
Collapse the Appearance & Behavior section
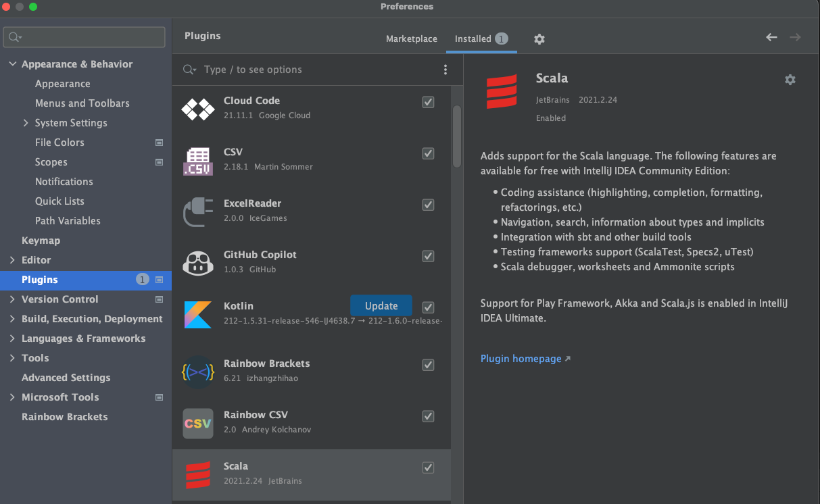12,64
